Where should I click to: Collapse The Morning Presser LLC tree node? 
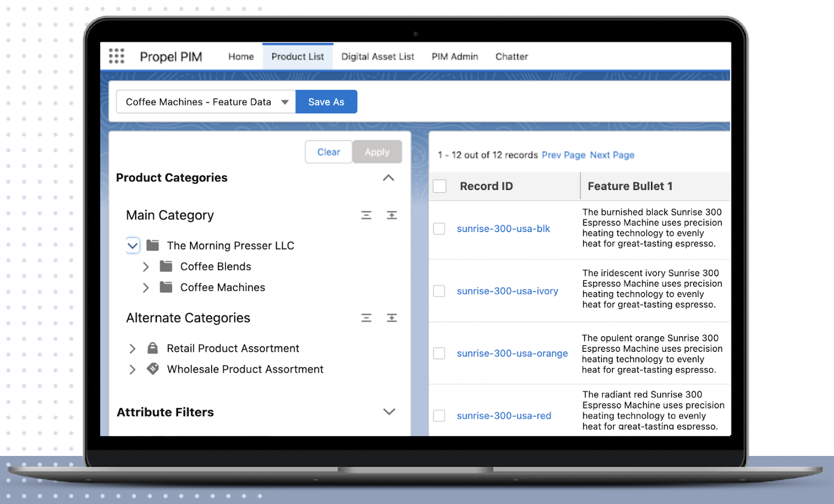[x=133, y=245]
